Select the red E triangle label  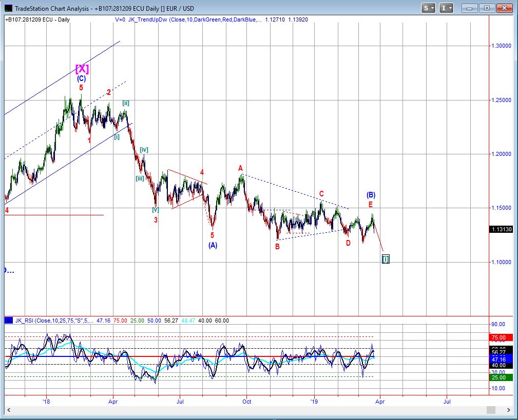coord(371,205)
